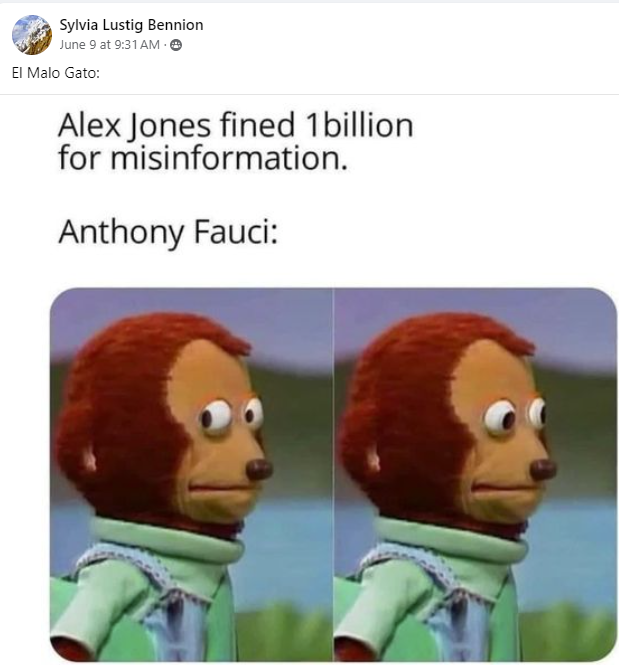This screenshot has width=619, height=665.
Task: Click the left puppet's ear
Action: pos(89,460)
